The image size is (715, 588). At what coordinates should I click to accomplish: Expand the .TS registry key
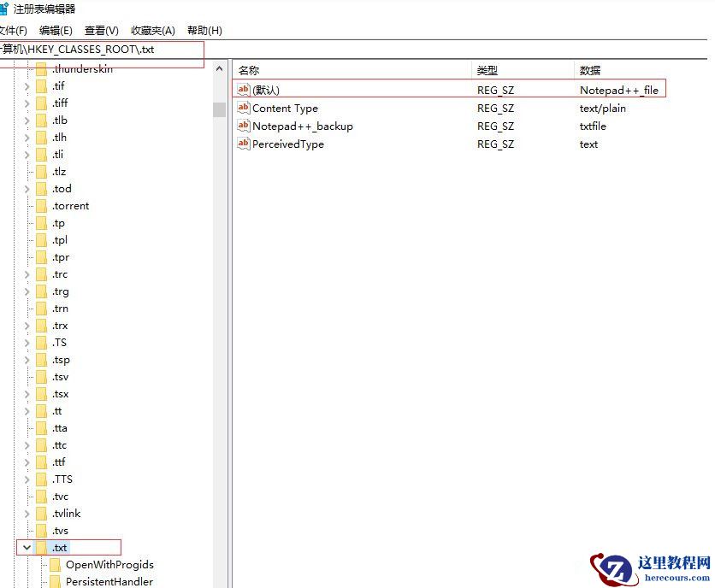tap(27, 342)
